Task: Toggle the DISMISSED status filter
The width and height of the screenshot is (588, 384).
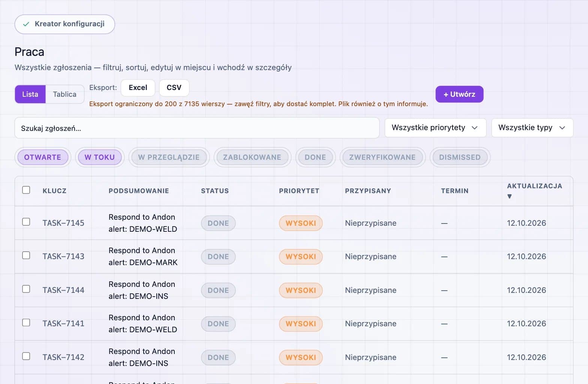Action: [460, 157]
